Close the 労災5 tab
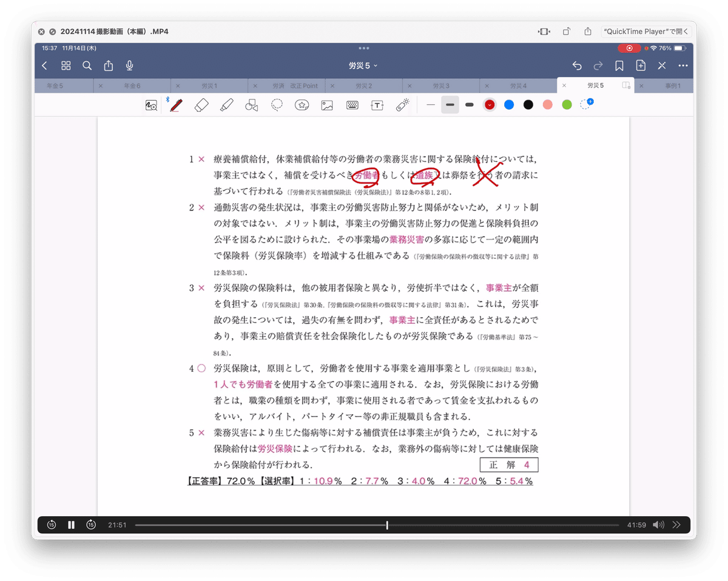Image resolution: width=728 pixels, height=581 pixels. point(564,86)
